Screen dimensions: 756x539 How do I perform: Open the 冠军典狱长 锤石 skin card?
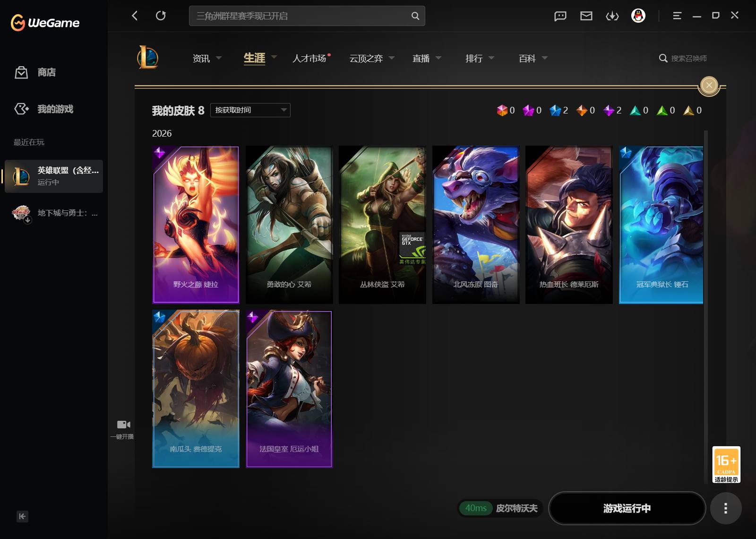pos(661,225)
